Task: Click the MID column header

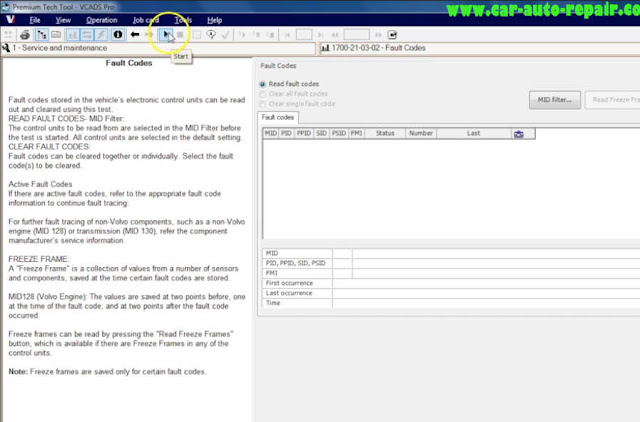Action: click(x=271, y=133)
